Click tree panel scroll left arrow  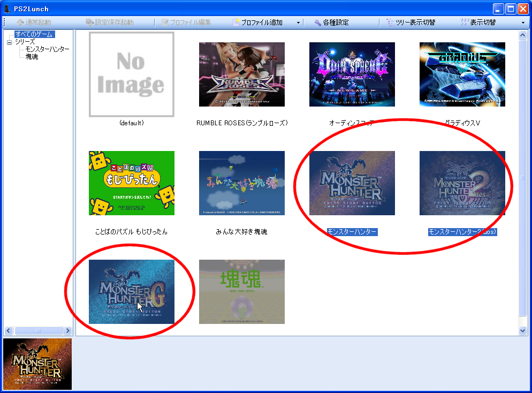click(x=9, y=330)
